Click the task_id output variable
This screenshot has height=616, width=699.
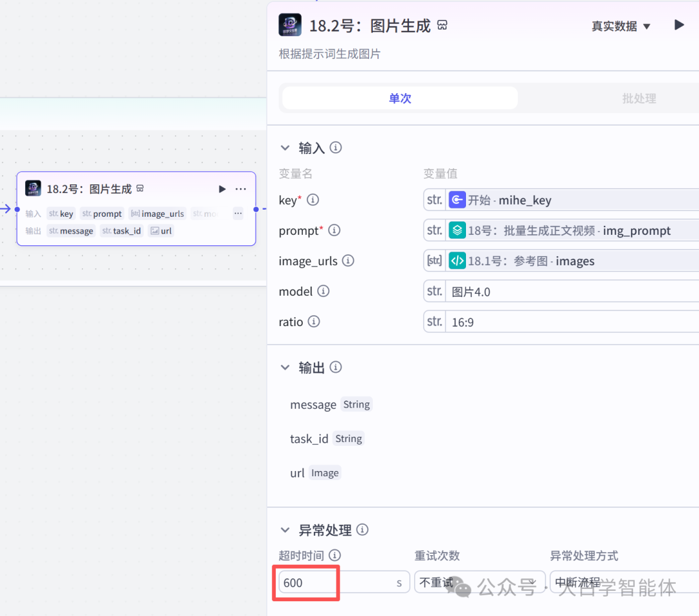click(309, 439)
